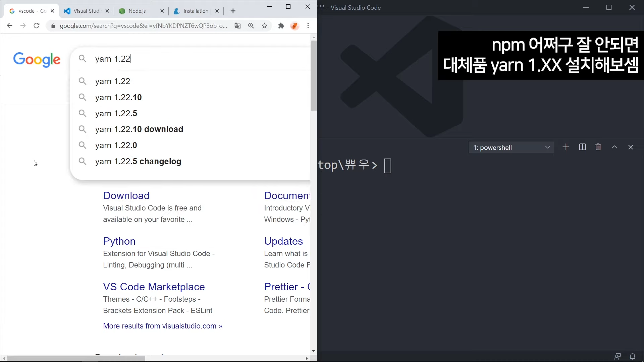The height and width of the screenshot is (362, 644).
Task: Bookmark this page with star icon
Action: [265, 26]
